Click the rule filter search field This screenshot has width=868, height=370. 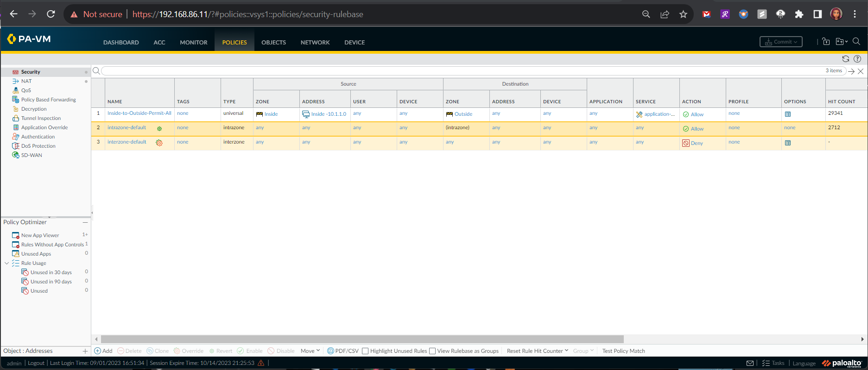tap(463, 71)
